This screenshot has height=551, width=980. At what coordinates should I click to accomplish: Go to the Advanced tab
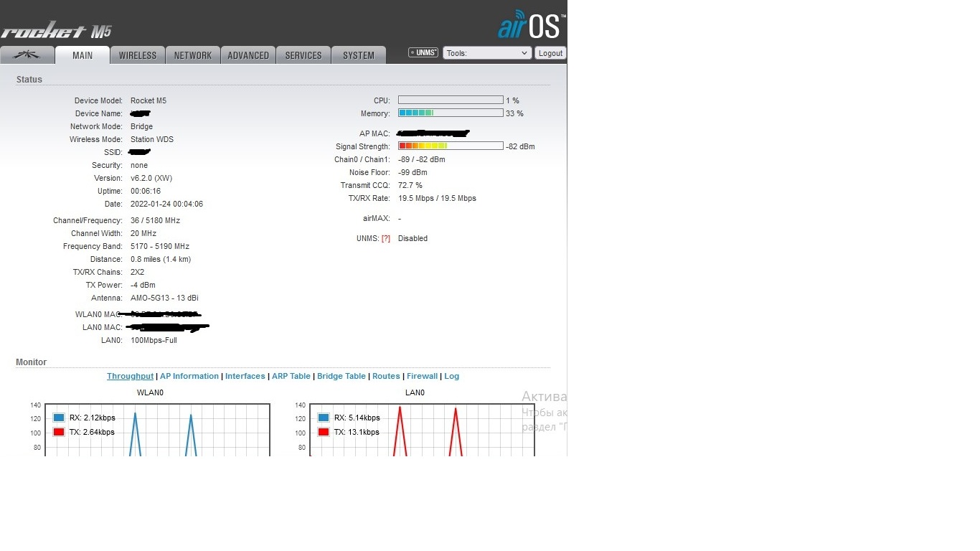(x=248, y=55)
